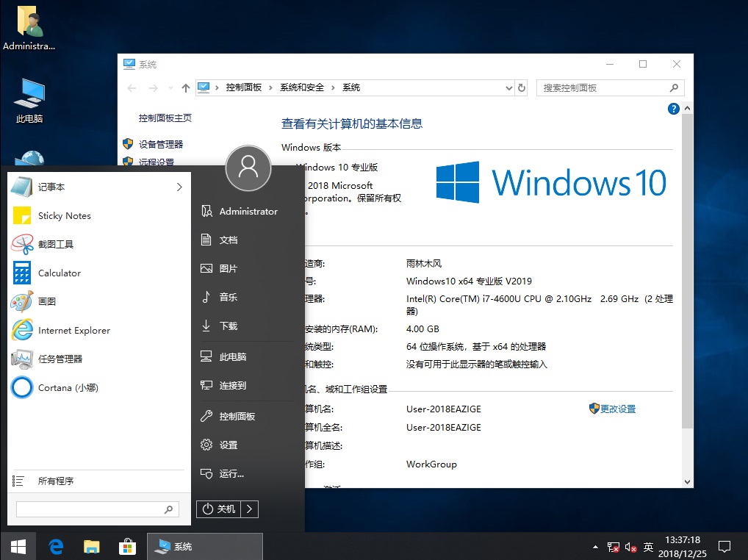
Task: Open Device Manager (设备管理器) link
Action: tap(161, 144)
